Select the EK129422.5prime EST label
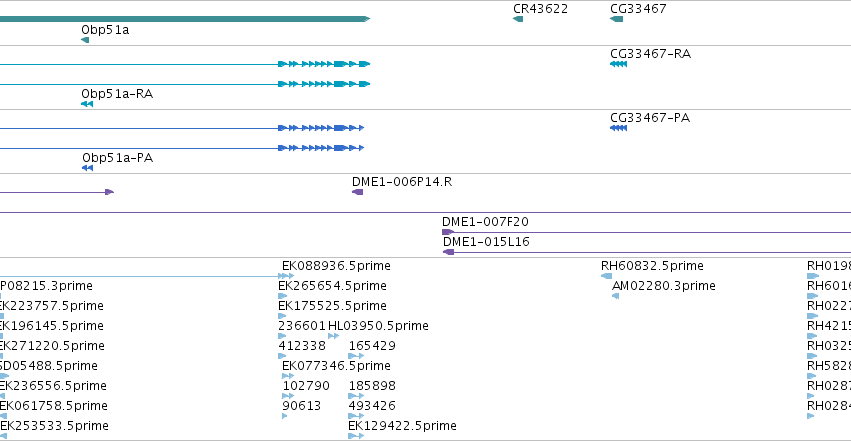Image resolution: width=851 pixels, height=441 pixels. (x=402, y=426)
